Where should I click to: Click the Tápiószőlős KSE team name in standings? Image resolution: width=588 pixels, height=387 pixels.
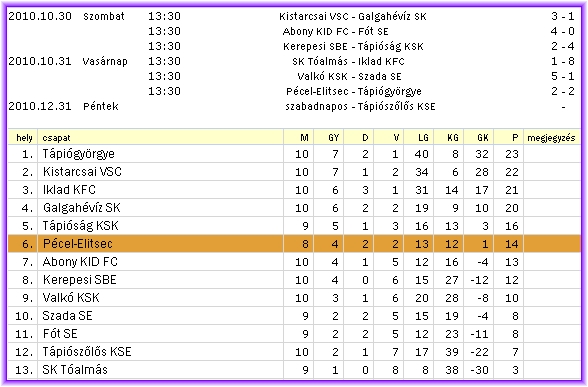(x=87, y=352)
